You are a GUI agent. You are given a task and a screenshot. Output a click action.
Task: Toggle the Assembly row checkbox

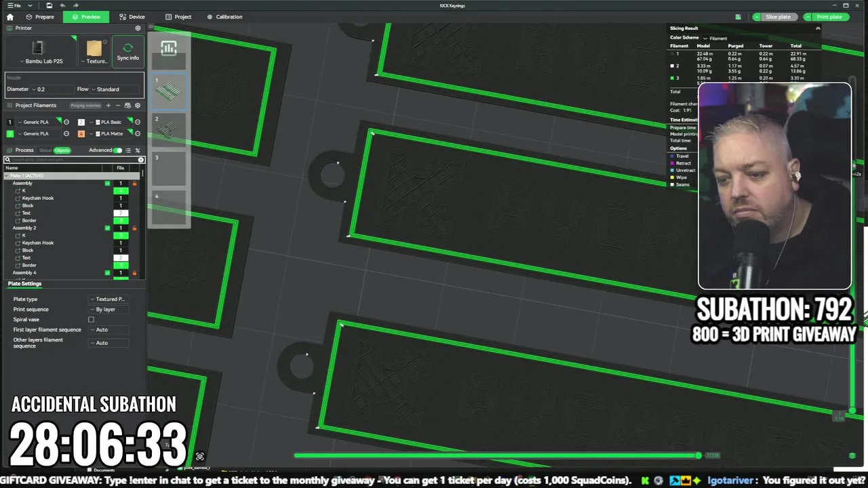click(x=107, y=183)
